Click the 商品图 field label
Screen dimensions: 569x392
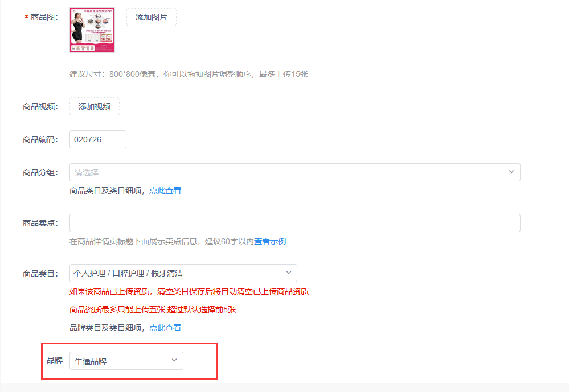tap(44, 18)
